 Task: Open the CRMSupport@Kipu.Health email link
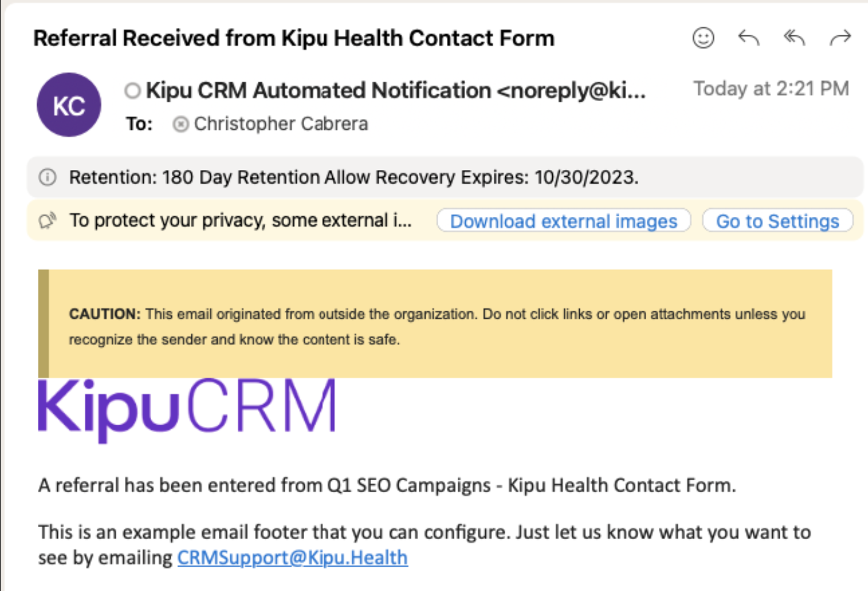pos(293,557)
